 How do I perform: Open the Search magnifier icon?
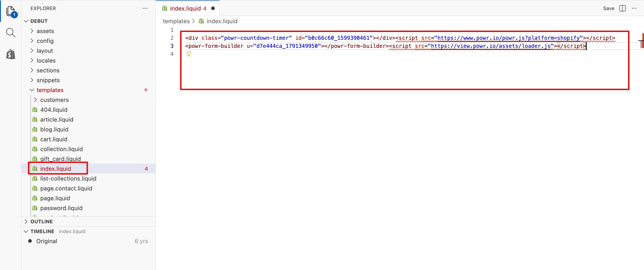pos(11,32)
